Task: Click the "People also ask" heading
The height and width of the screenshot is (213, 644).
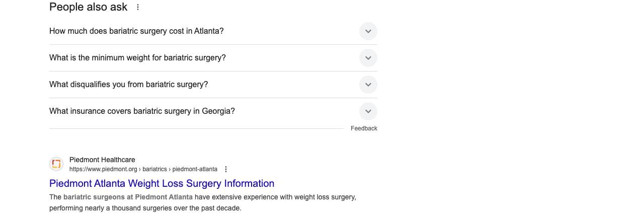Action: pos(88,7)
